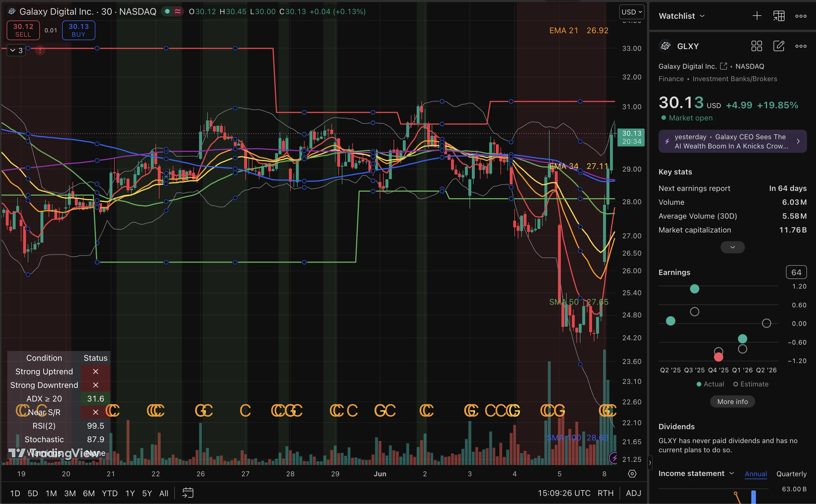Switch income statement to Quarterly
Viewport: 816px width, 504px height.
click(x=791, y=474)
